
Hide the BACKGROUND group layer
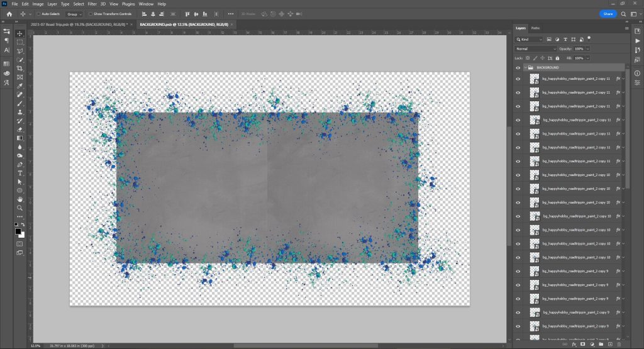(x=518, y=67)
